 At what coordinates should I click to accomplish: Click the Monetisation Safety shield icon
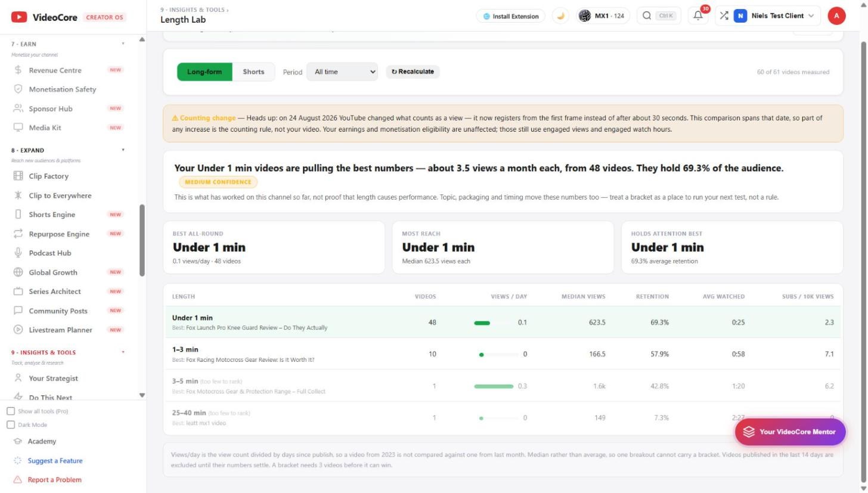click(x=18, y=89)
